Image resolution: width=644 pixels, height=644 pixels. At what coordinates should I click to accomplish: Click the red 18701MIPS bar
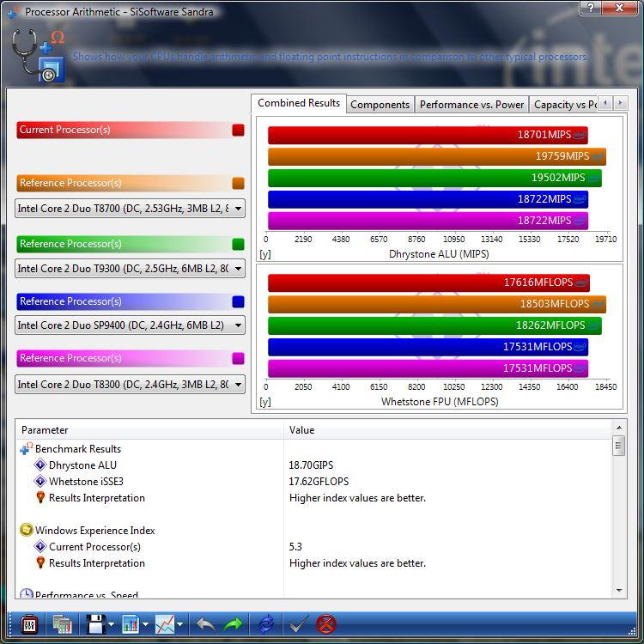coord(428,135)
